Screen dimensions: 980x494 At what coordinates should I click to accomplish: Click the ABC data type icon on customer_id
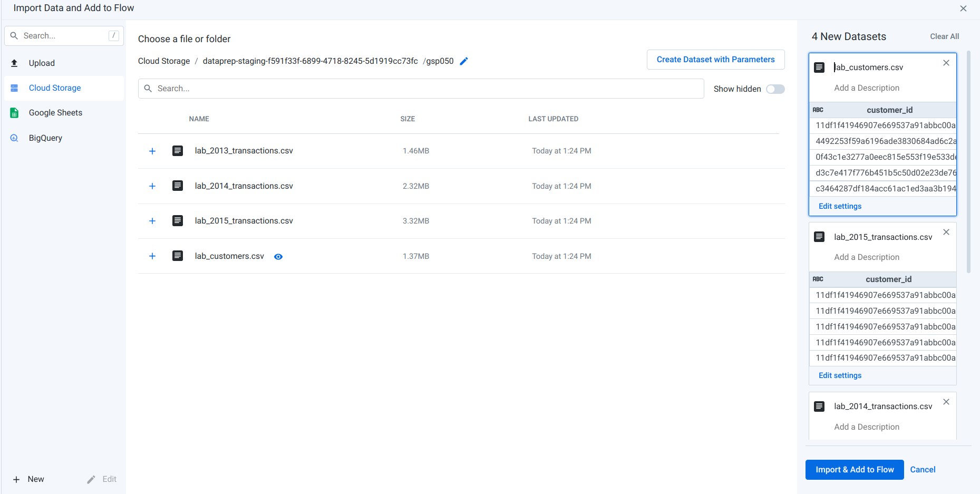click(x=819, y=110)
